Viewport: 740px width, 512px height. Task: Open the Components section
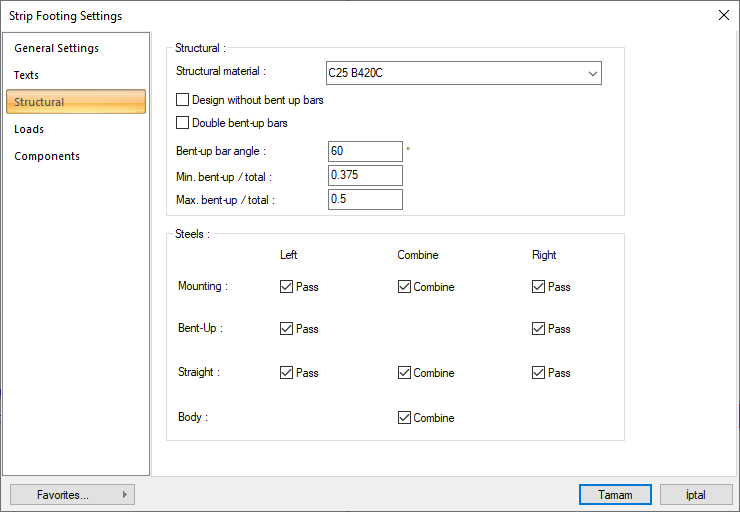(x=47, y=156)
